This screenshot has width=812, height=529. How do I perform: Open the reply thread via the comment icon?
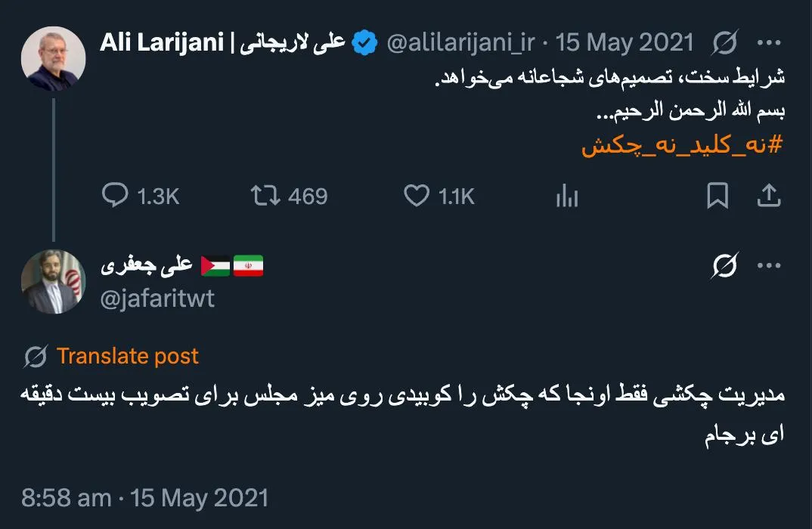pos(114,196)
